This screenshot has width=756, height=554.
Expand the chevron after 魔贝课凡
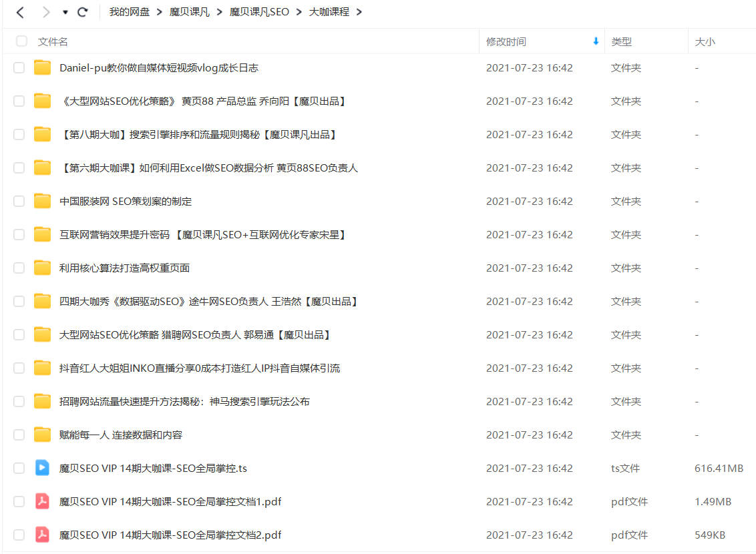pyautogui.click(x=219, y=12)
